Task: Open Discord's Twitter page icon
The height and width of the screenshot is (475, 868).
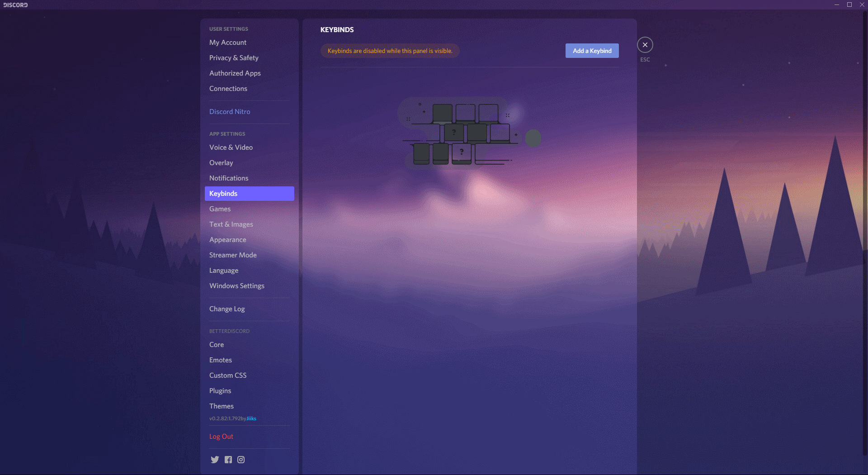Action: 215,460
